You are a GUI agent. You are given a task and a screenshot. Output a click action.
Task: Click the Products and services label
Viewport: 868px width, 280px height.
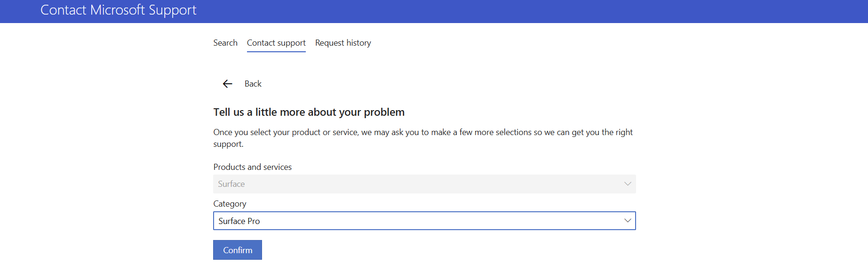pos(253,167)
